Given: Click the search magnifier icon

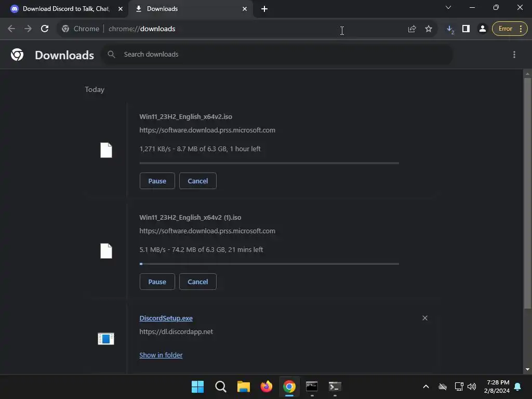Looking at the screenshot, I should tap(111, 54).
